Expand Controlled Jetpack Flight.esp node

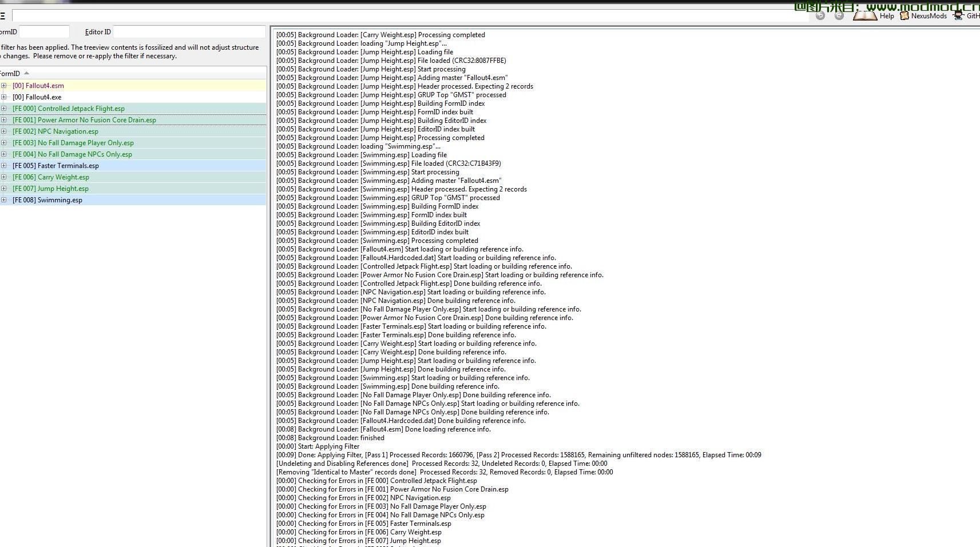3,109
